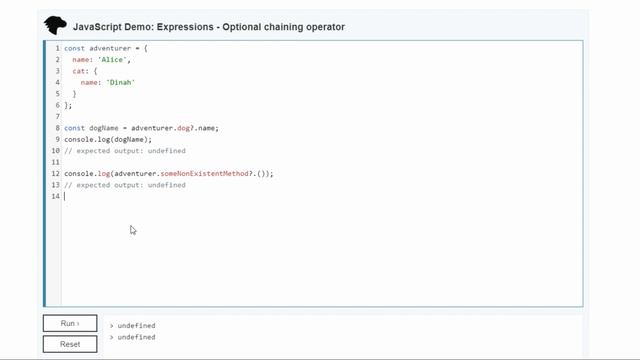The image size is (640, 360).
Task: Click the '};' on line 6
Action: 68,105
